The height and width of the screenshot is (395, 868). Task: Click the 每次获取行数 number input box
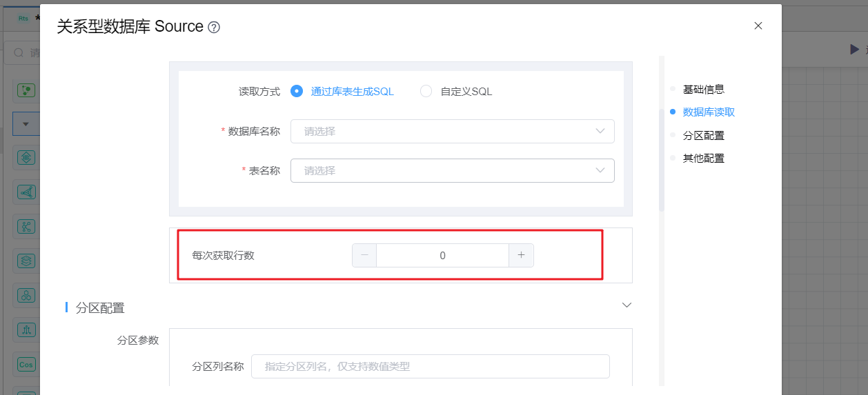coord(442,255)
